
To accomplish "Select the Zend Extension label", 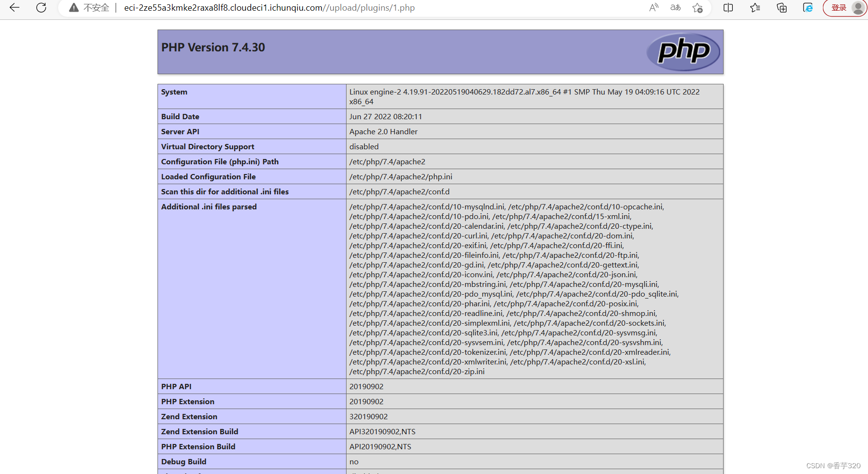I will pos(189,417).
